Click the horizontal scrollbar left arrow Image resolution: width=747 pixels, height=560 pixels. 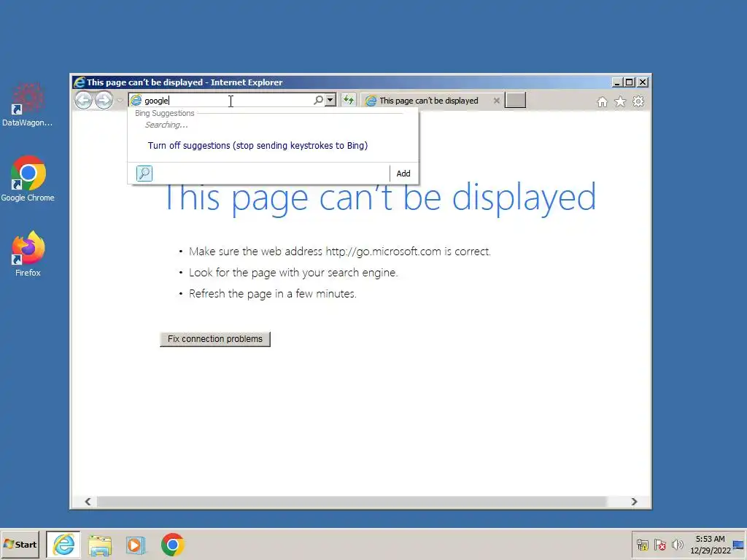tap(88, 502)
